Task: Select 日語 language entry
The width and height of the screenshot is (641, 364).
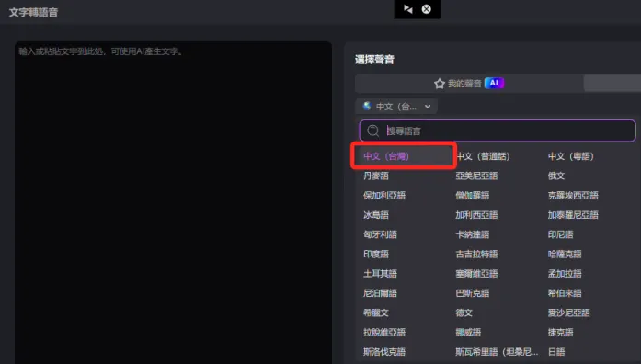Action: click(x=556, y=352)
